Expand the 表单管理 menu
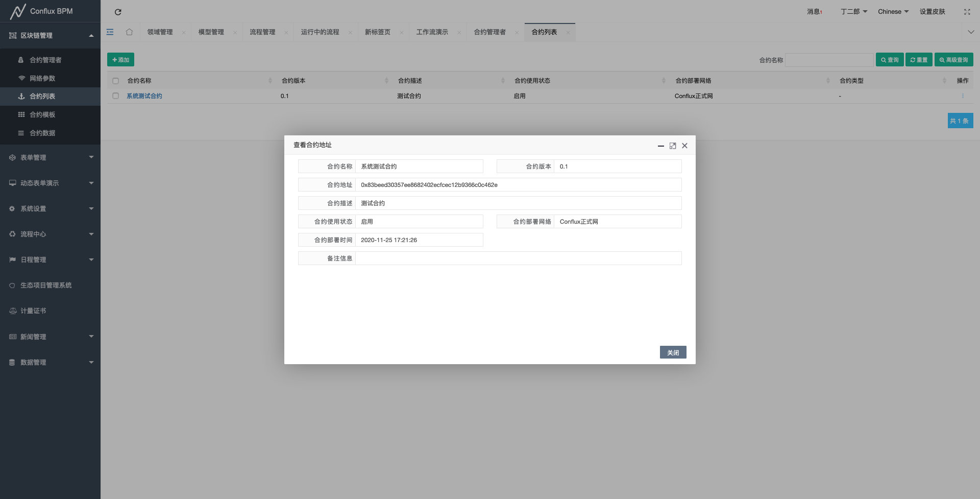Screen dimensions: 980x499 point(50,157)
